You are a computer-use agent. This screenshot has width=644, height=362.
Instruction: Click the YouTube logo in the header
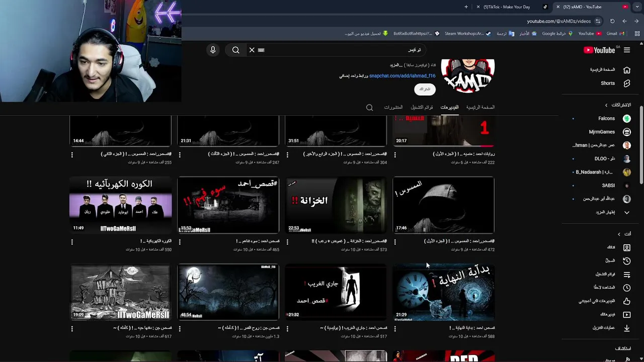pos(599,50)
